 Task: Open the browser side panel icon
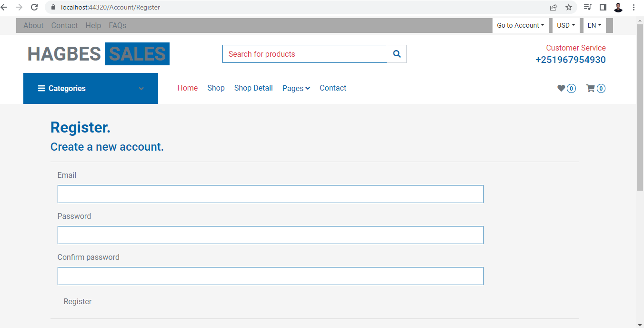603,7
